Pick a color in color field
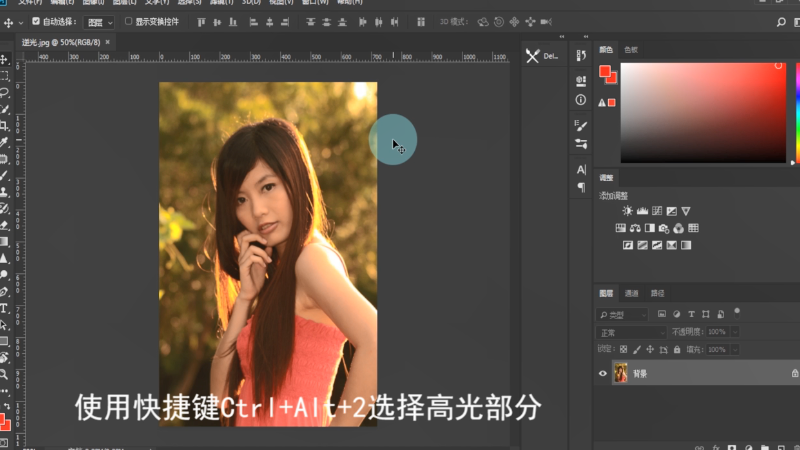Viewport: 800px width, 450px height. [703, 113]
